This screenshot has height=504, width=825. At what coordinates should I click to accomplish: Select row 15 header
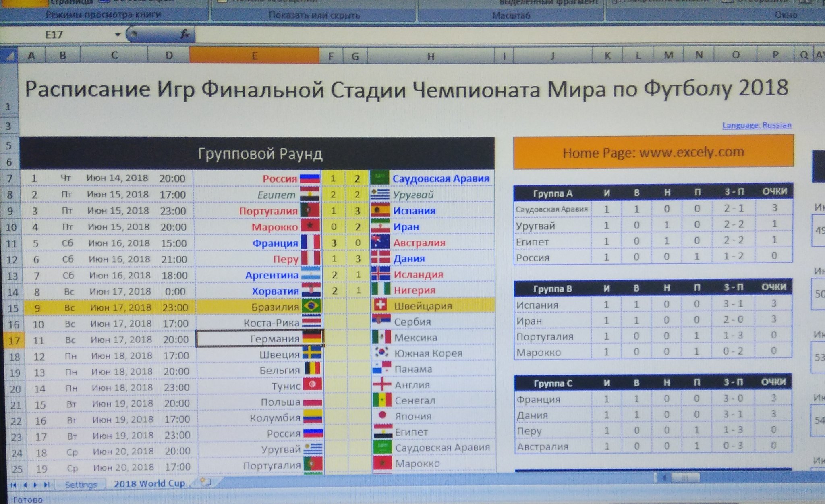point(13,308)
